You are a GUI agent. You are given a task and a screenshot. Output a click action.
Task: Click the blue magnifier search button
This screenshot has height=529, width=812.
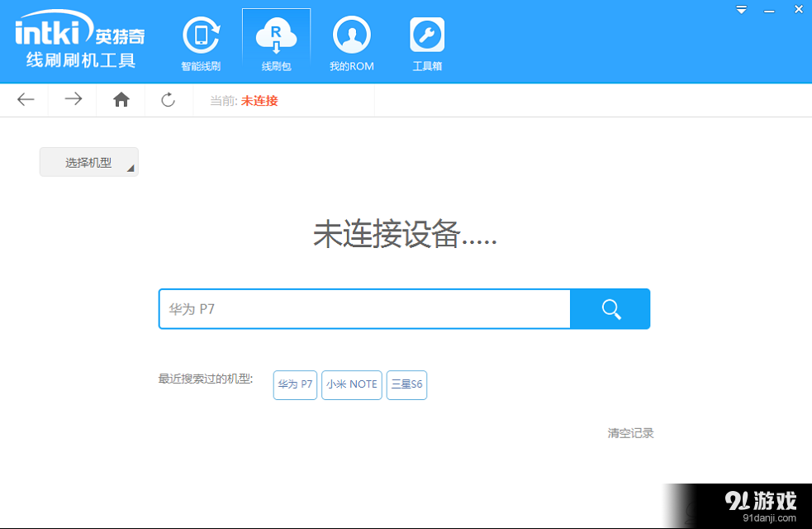pyautogui.click(x=610, y=309)
